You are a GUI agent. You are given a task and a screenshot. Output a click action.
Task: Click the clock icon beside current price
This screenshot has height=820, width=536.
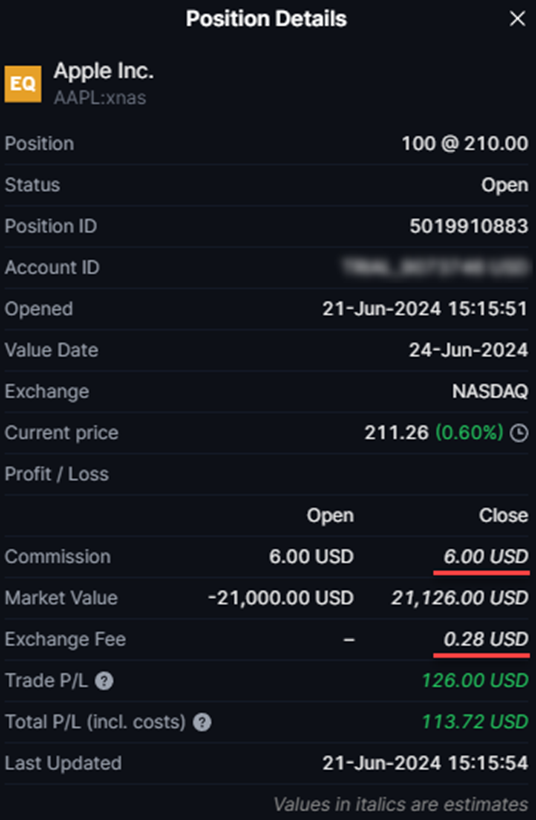click(x=519, y=433)
